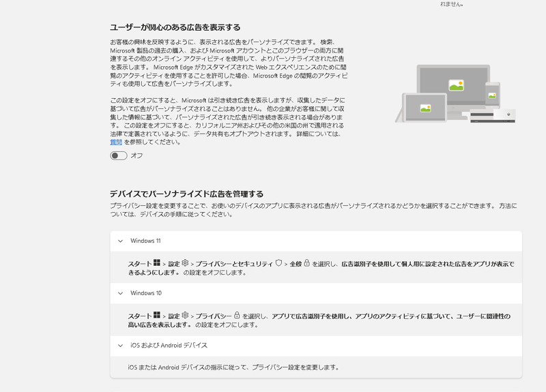This screenshot has height=392, width=546.
Task: Click the shield icon after プライバシーとセキュリティ
Action: pyautogui.click(x=278, y=263)
